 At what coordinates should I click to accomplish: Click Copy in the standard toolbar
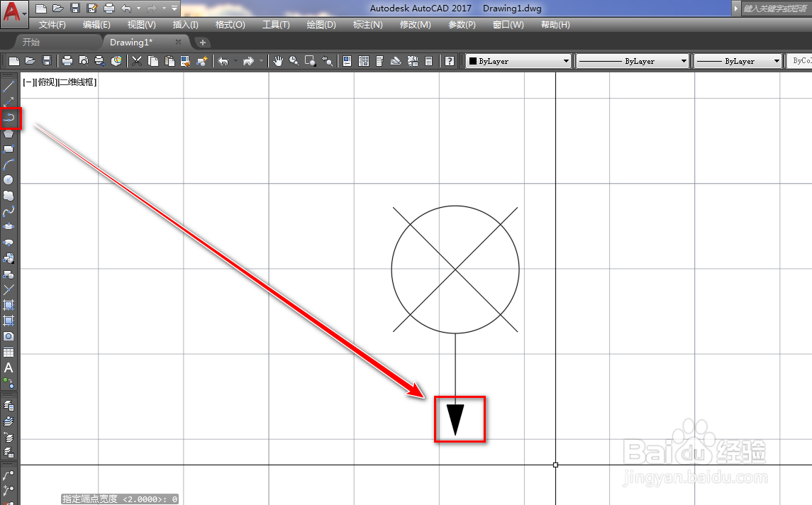coord(153,61)
